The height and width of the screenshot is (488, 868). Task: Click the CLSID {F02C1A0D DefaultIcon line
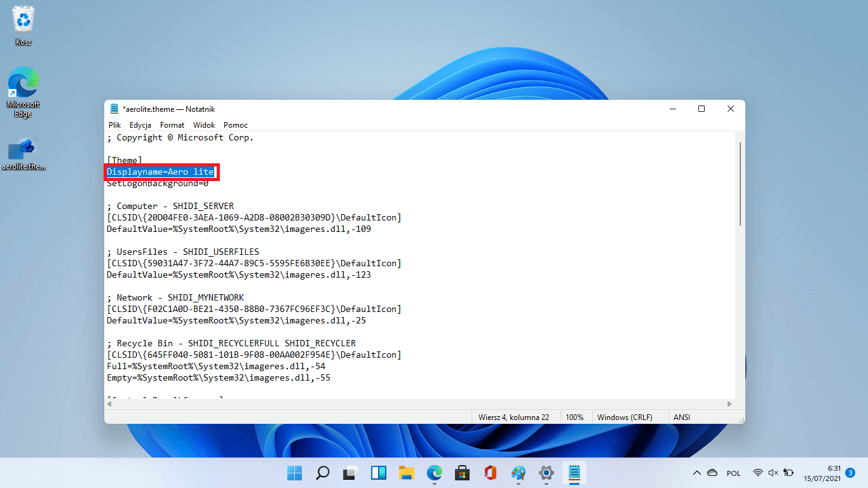(254, 309)
